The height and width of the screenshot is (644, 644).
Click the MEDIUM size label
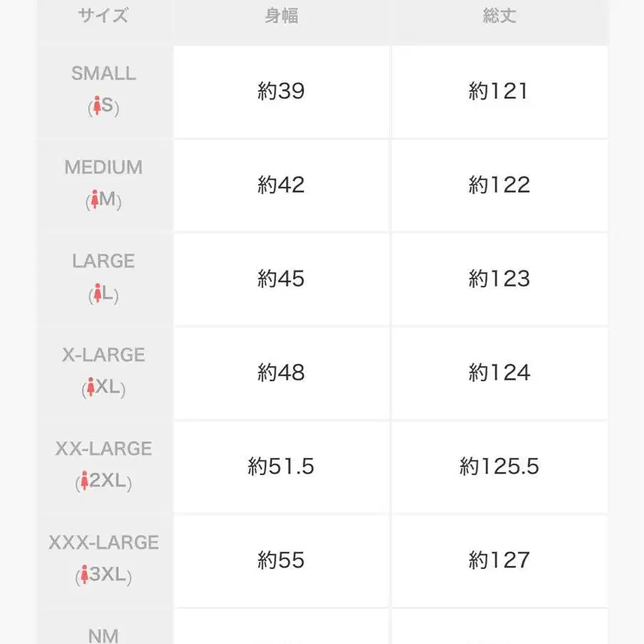(x=104, y=167)
